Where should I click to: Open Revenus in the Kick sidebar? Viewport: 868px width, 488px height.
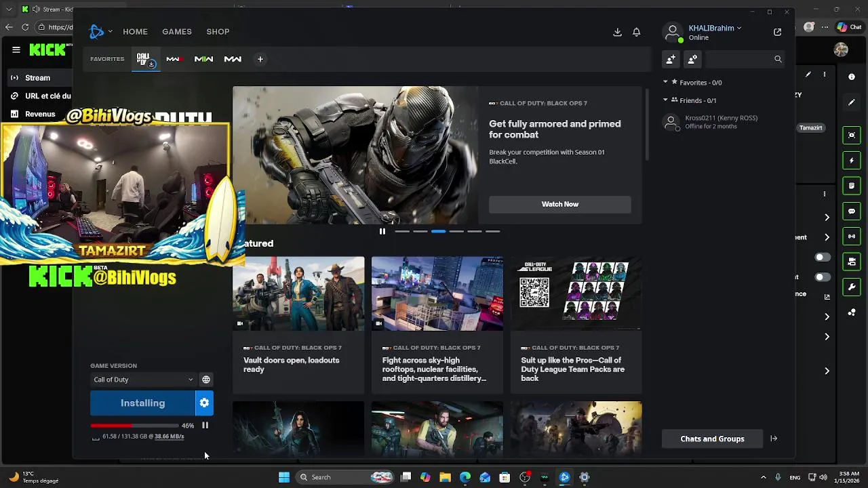pos(40,114)
